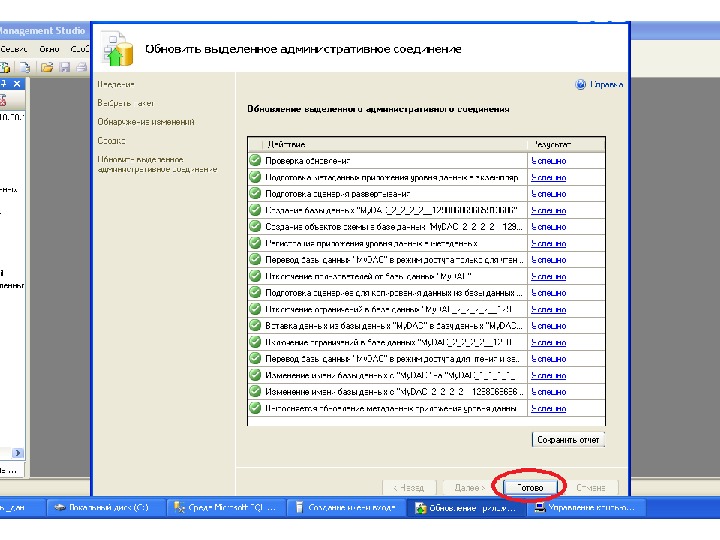Screen dimensions: 720x540
Task: Click the document page icon in Management Studio toolbar
Action: tap(25, 68)
